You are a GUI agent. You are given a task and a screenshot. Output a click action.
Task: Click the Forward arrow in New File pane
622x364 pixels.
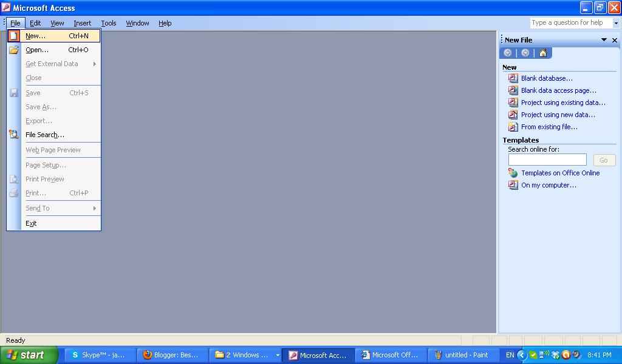[x=525, y=53]
